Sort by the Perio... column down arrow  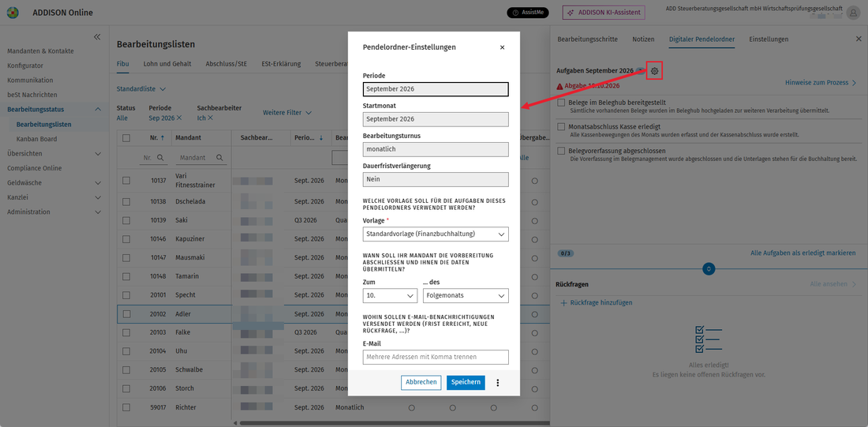[x=322, y=138]
